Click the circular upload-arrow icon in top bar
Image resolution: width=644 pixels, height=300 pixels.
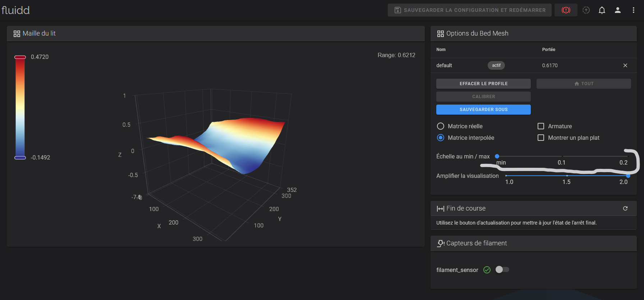point(586,10)
